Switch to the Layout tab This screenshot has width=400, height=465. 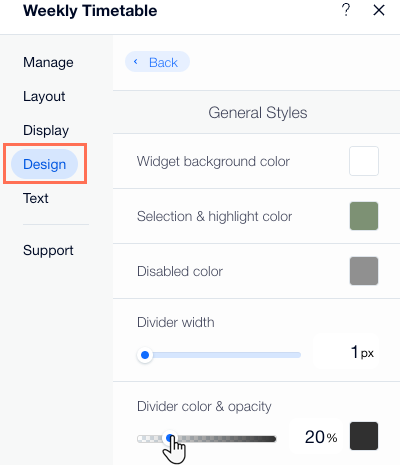[x=44, y=96]
